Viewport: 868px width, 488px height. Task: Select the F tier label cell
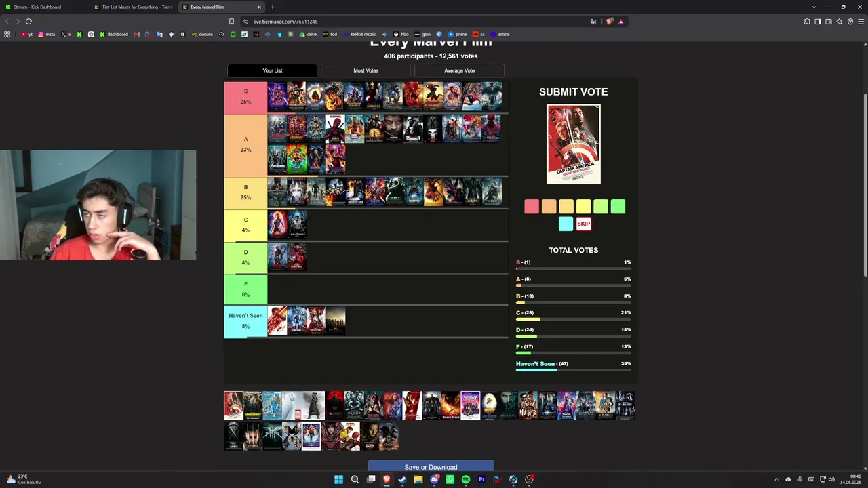pos(245,289)
